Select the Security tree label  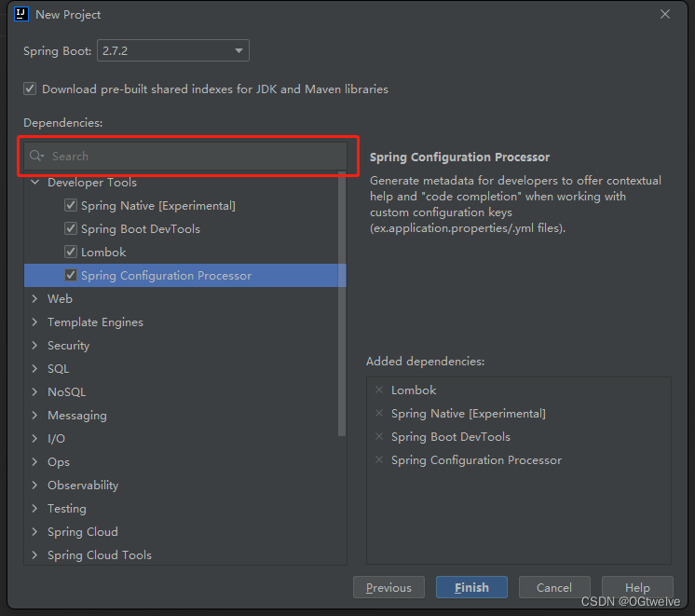click(x=68, y=345)
